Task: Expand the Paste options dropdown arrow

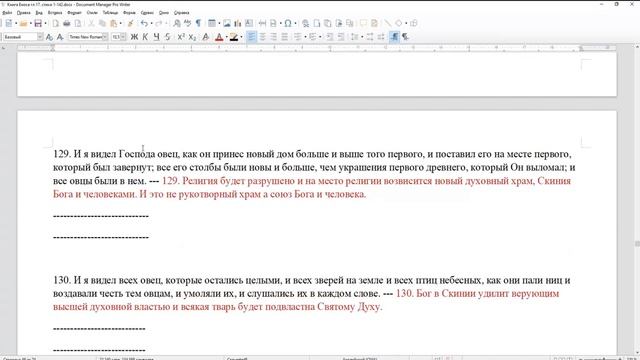Action: tap(121, 24)
